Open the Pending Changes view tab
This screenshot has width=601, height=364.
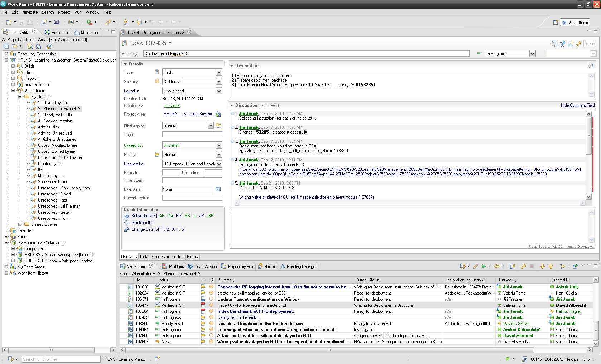(x=299, y=267)
